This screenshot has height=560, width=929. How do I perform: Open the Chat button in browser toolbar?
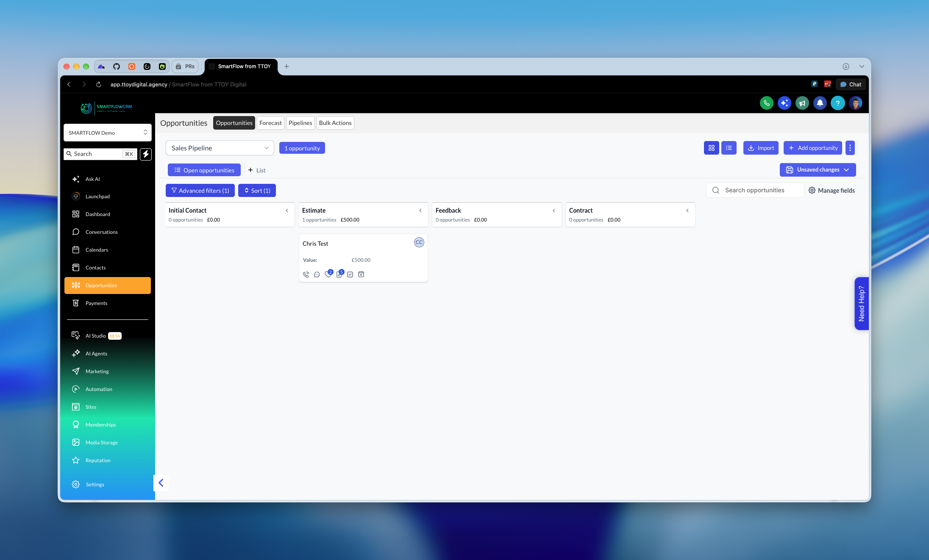coord(851,84)
